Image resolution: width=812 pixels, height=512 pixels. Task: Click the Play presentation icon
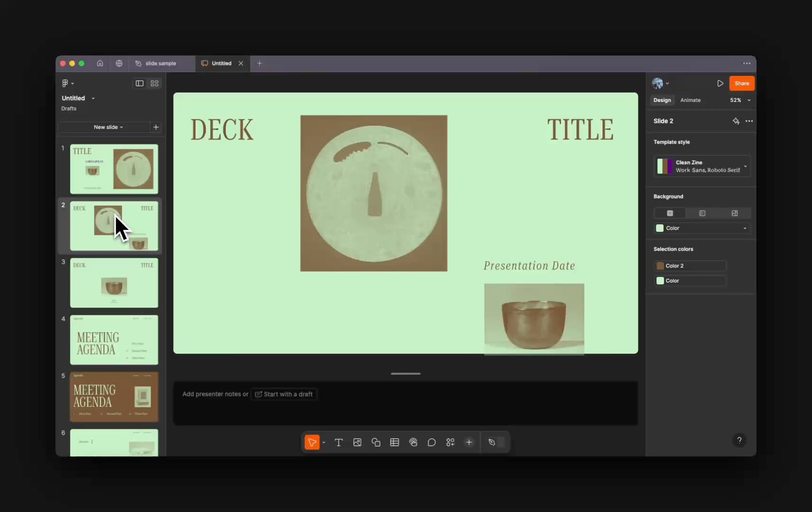[x=720, y=83]
